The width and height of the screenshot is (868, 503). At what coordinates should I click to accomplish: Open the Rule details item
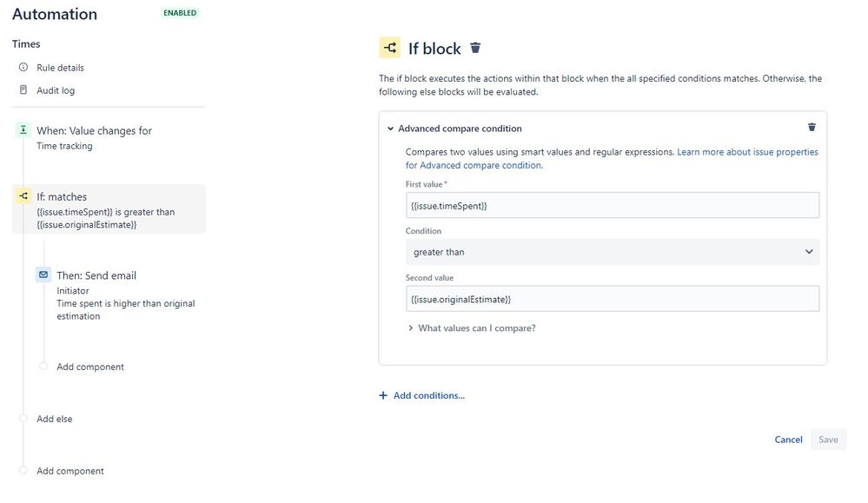[60, 68]
